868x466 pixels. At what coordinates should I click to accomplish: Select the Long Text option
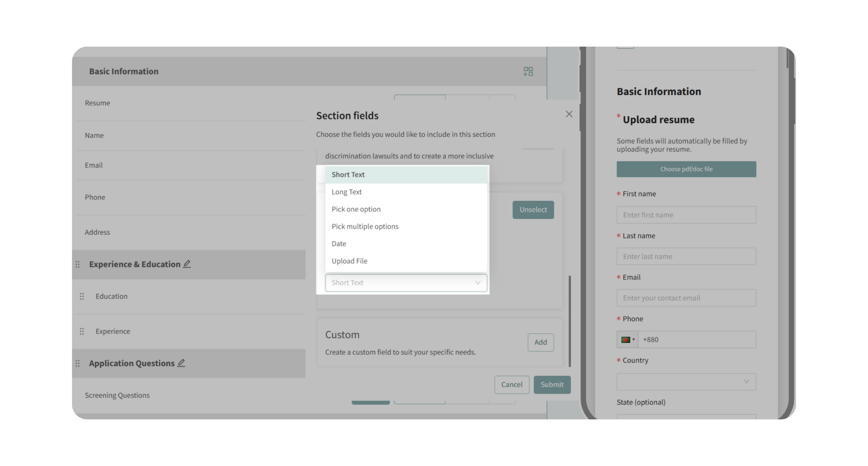(x=347, y=192)
